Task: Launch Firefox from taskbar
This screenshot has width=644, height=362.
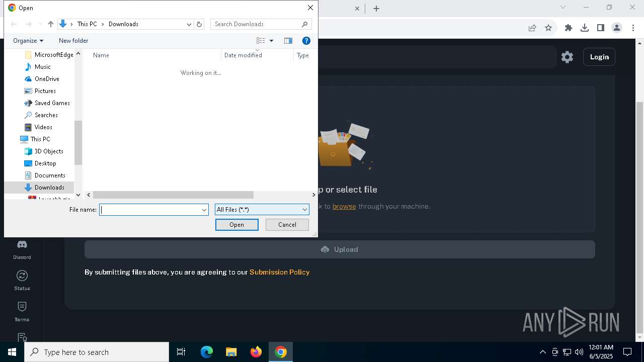Action: click(x=256, y=352)
